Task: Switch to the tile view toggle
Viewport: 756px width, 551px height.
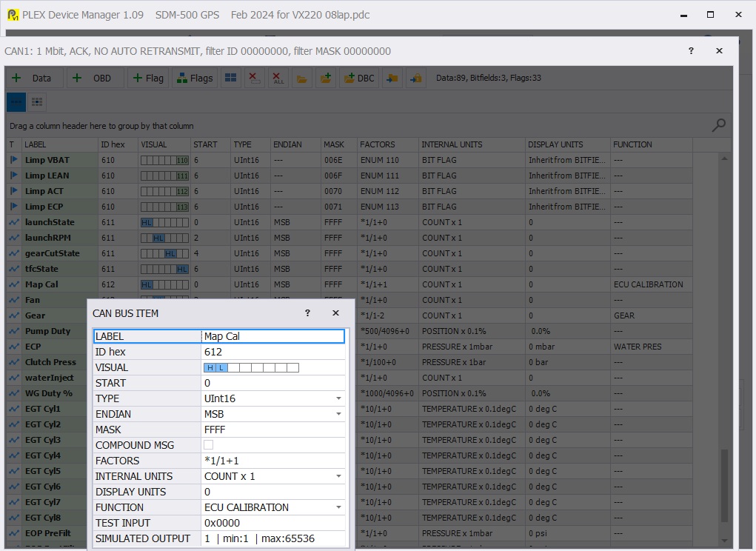Action: [36, 102]
